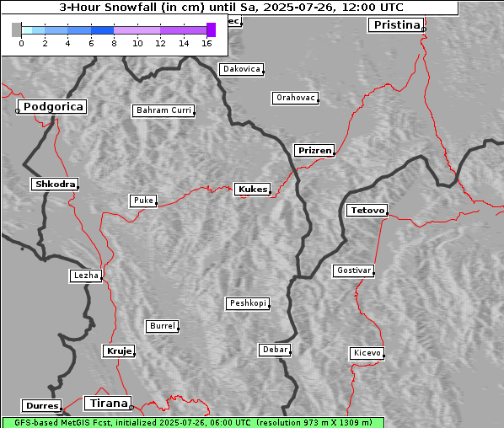Click the gray below-zero legend swatch
Viewport: 504px width, 428px height.
pyautogui.click(x=16, y=29)
